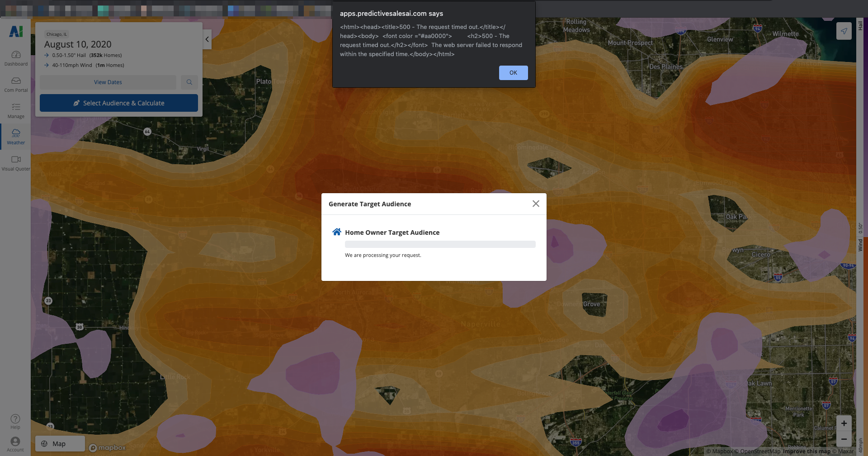Click the View Dates button
Screen dimensions: 868x456
(x=108, y=82)
